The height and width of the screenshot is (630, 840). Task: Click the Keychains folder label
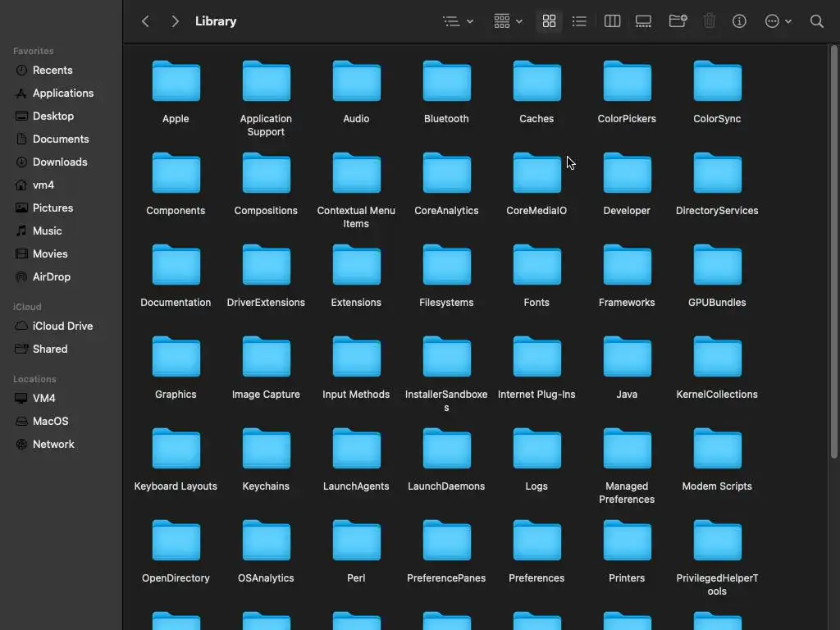[x=266, y=486]
